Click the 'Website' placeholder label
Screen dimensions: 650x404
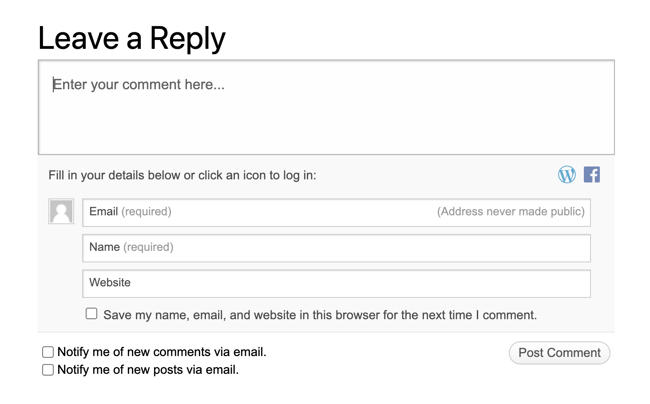coord(110,283)
